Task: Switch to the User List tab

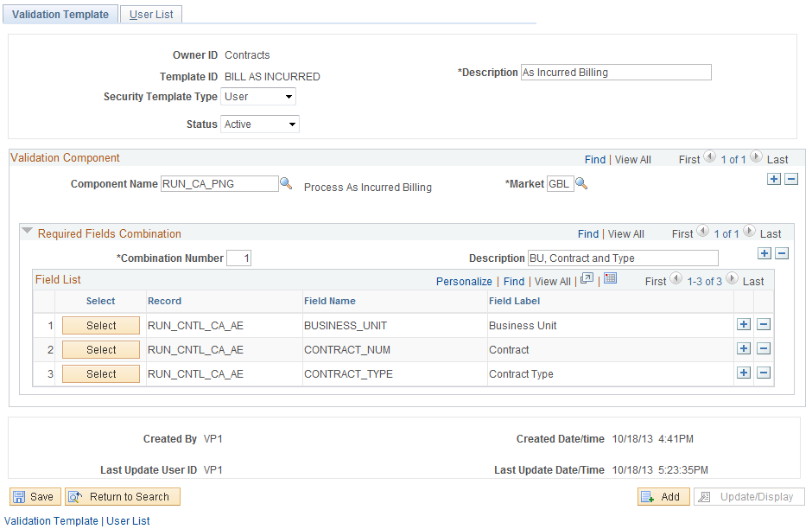Action: tap(150, 14)
